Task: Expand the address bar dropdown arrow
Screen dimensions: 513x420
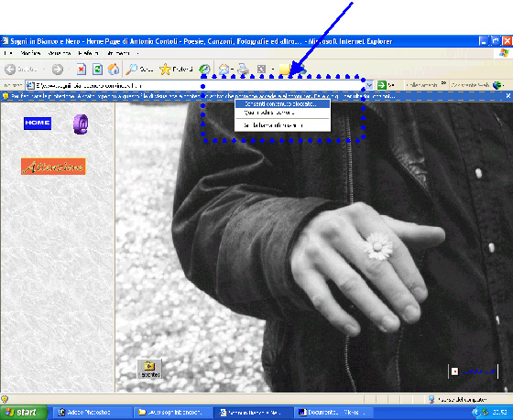Action: pos(369,85)
